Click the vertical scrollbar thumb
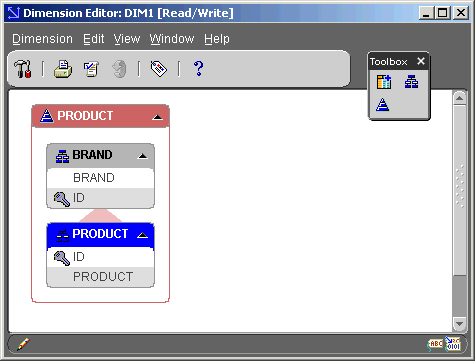 [460, 190]
